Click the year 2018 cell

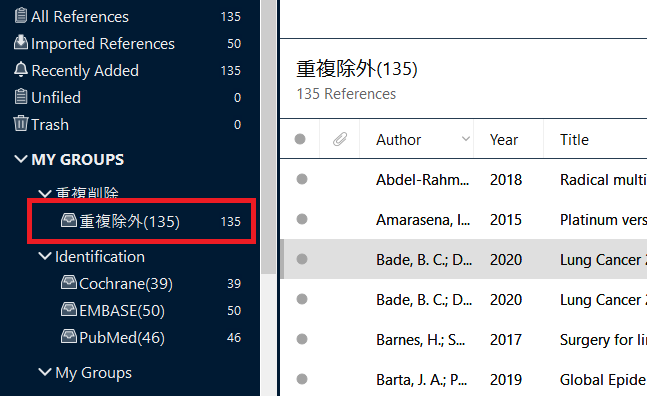(506, 180)
